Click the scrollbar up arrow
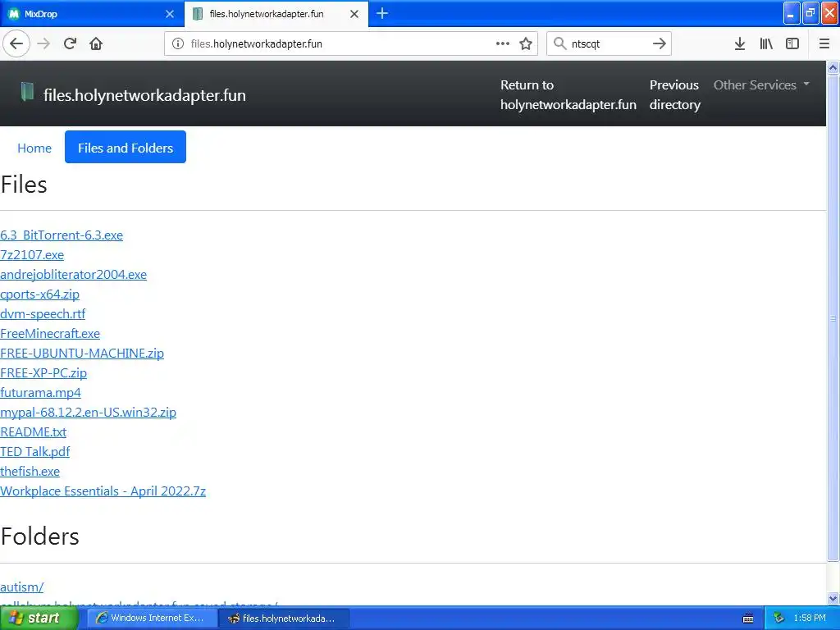This screenshot has height=630, width=840. [833, 67]
